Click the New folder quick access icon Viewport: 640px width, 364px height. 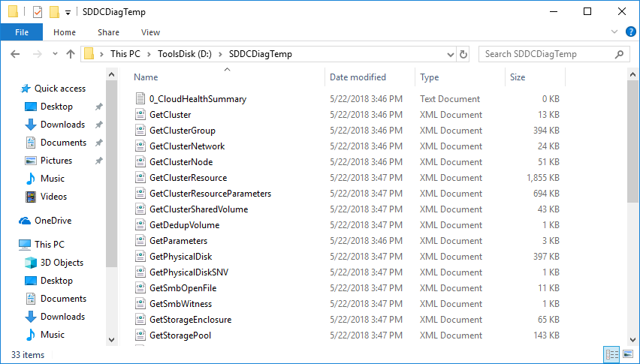click(54, 12)
